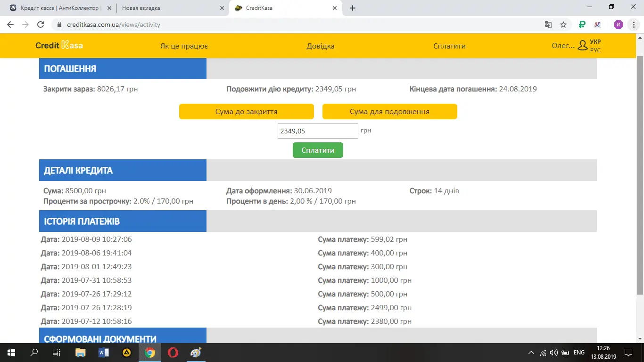Select the УКР language option
This screenshot has width=644, height=362.
click(x=595, y=42)
